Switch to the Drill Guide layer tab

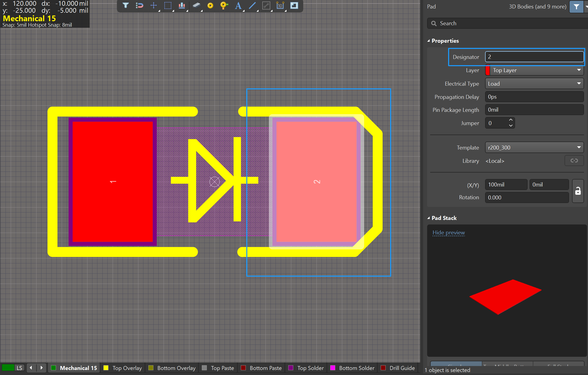398,368
